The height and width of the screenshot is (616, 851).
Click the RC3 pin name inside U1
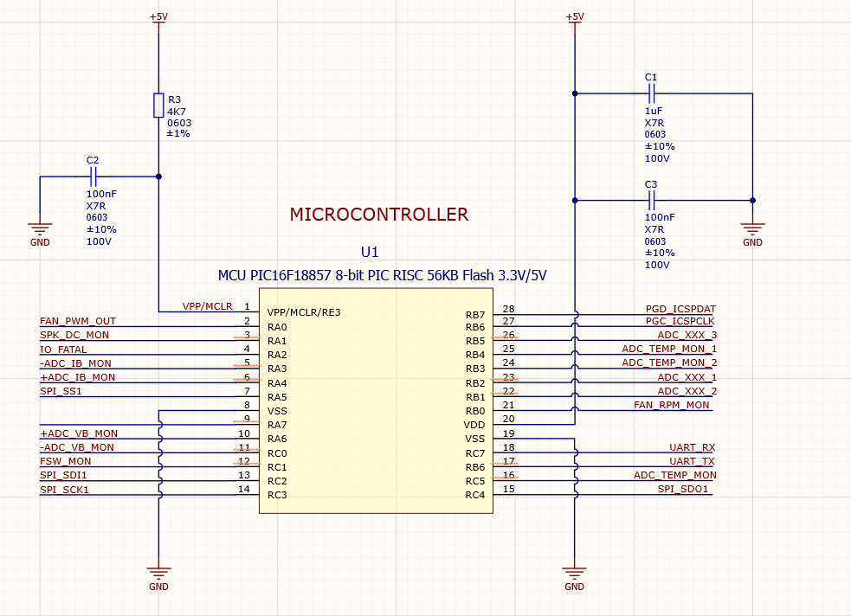pos(277,495)
